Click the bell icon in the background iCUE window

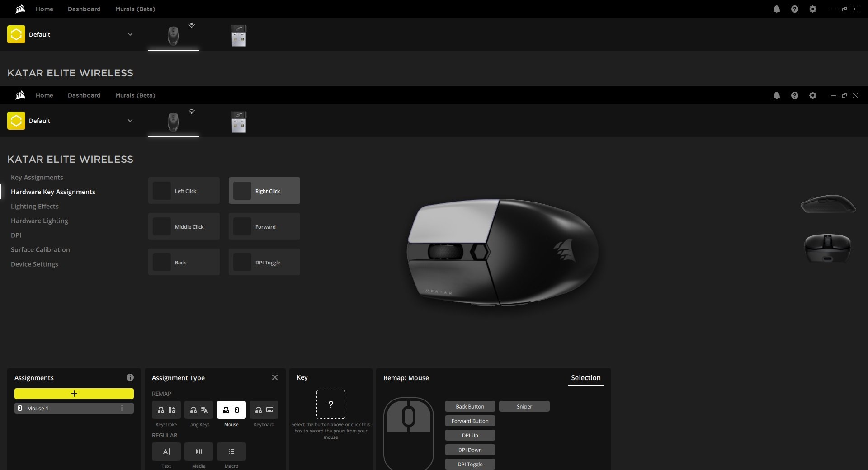(x=777, y=9)
